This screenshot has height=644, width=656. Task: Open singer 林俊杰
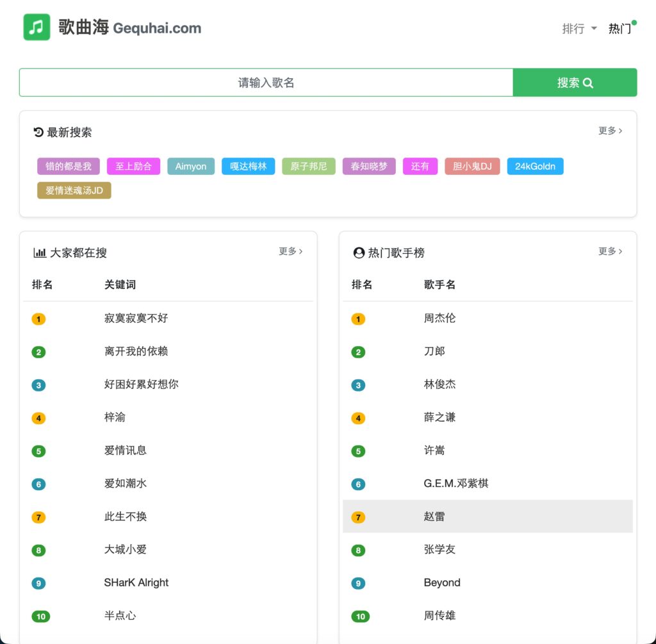(x=439, y=384)
